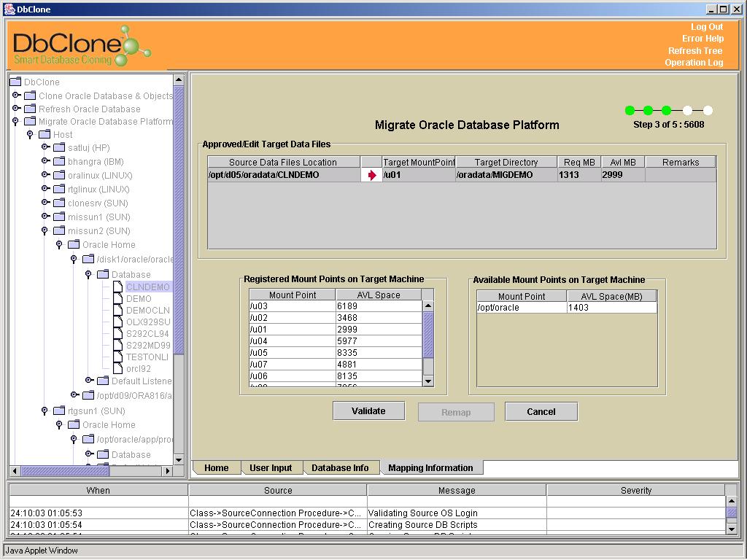Click the Refresh Tree link

coord(695,50)
